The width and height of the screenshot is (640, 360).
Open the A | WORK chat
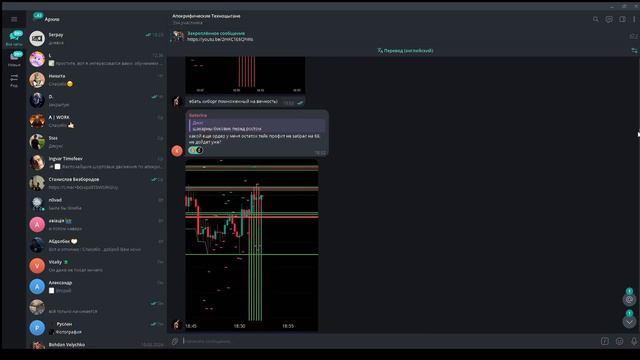point(97,121)
